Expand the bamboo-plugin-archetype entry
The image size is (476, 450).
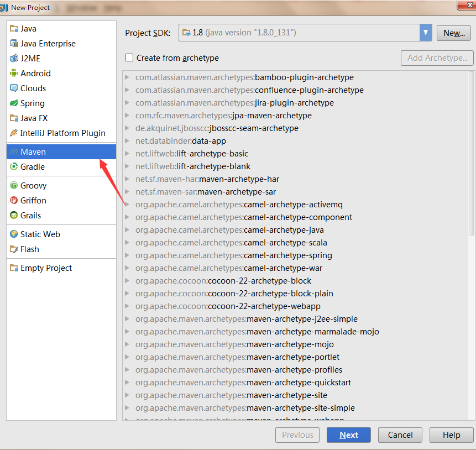(128, 77)
